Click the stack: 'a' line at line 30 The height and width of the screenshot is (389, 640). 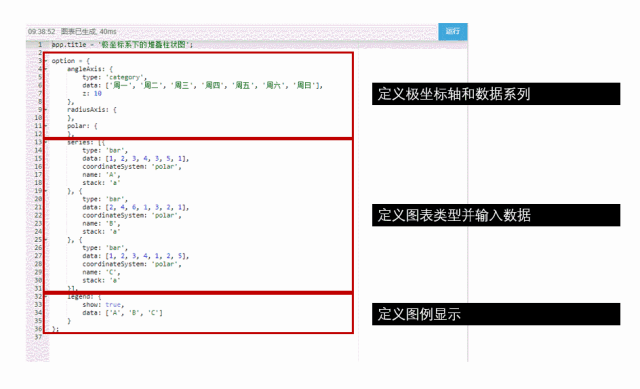coord(101,280)
